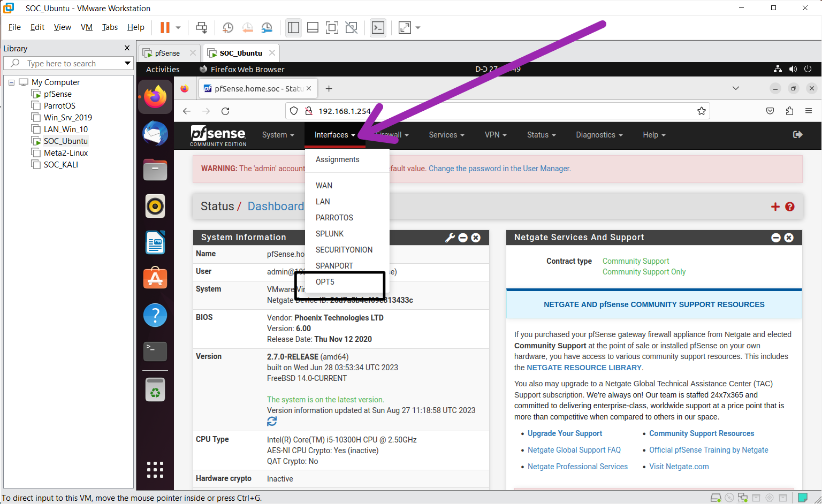Open the snapshot manager icon
822x504 pixels.
point(267,27)
